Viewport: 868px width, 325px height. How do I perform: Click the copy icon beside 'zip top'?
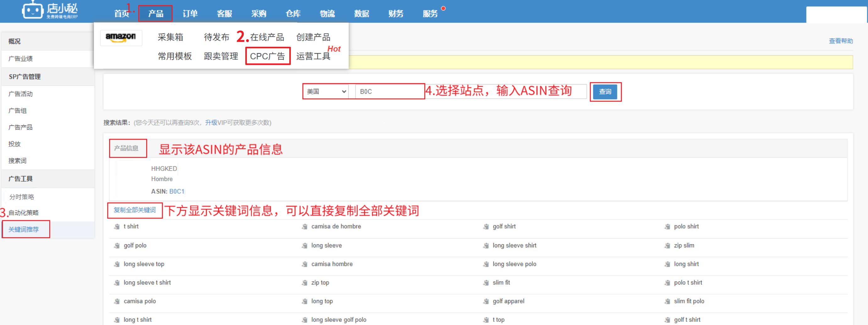305,283
